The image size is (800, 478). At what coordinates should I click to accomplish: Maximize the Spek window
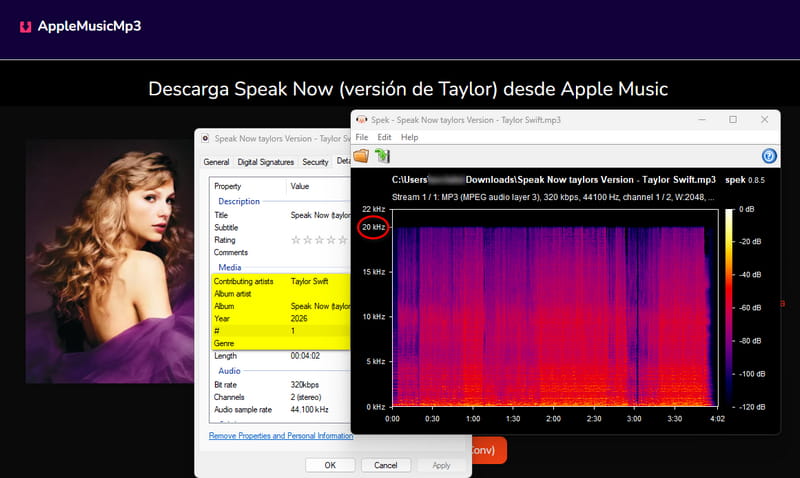click(733, 119)
